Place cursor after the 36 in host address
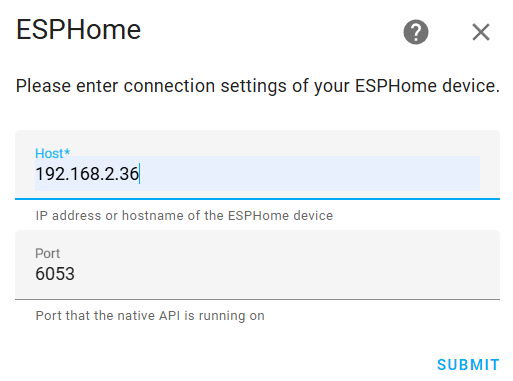The image size is (513, 381). click(x=140, y=174)
